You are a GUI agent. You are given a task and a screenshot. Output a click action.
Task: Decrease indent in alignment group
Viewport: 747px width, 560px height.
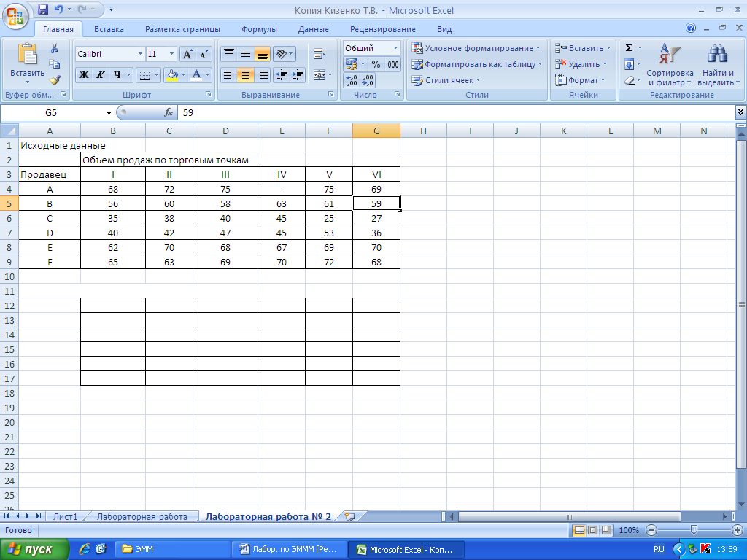(282, 75)
